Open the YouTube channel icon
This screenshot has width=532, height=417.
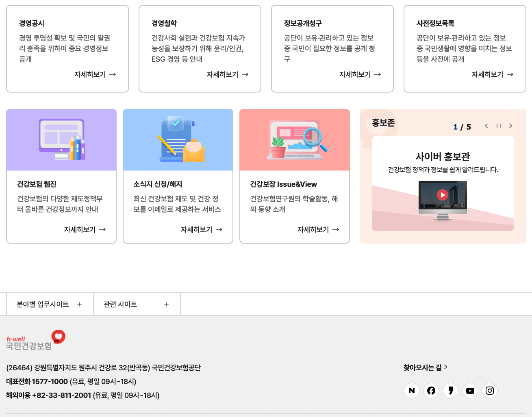pos(470,391)
